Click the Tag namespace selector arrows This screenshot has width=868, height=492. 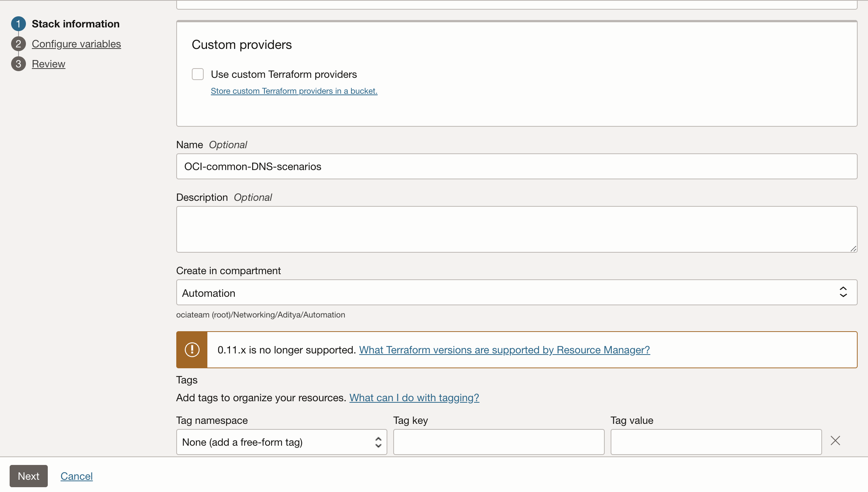[x=378, y=442]
